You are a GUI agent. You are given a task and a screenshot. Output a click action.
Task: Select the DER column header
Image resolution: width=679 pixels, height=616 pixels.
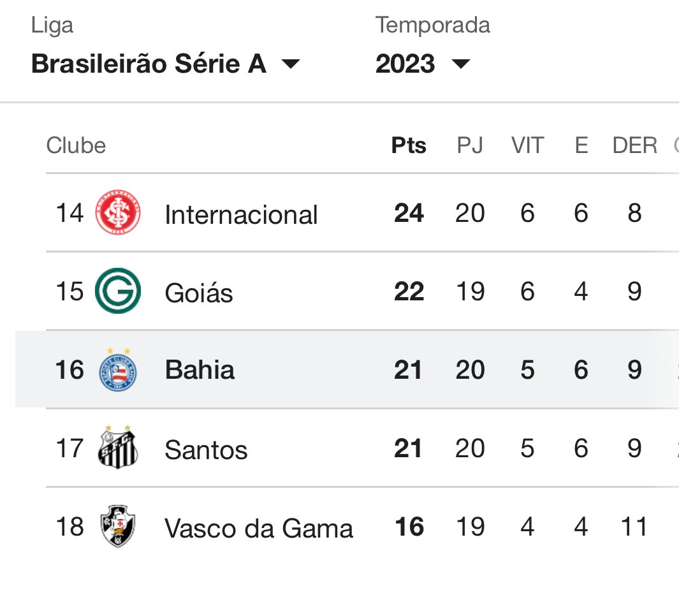(635, 145)
